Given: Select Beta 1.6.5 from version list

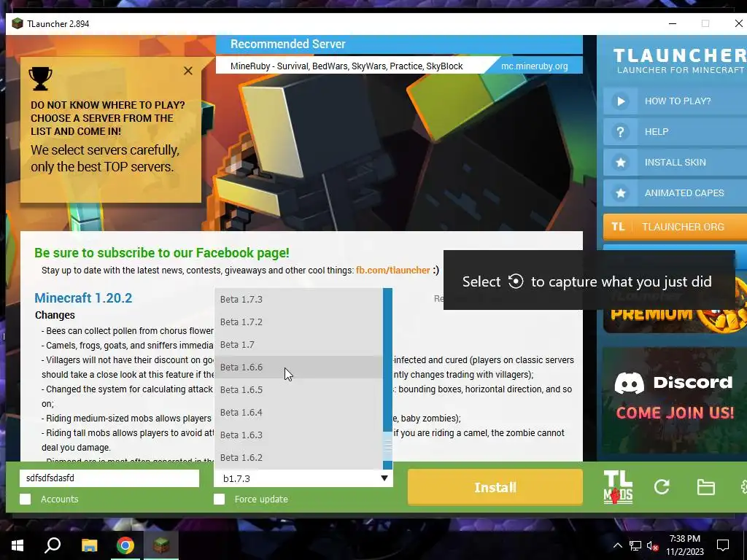Looking at the screenshot, I should pyautogui.click(x=298, y=390).
